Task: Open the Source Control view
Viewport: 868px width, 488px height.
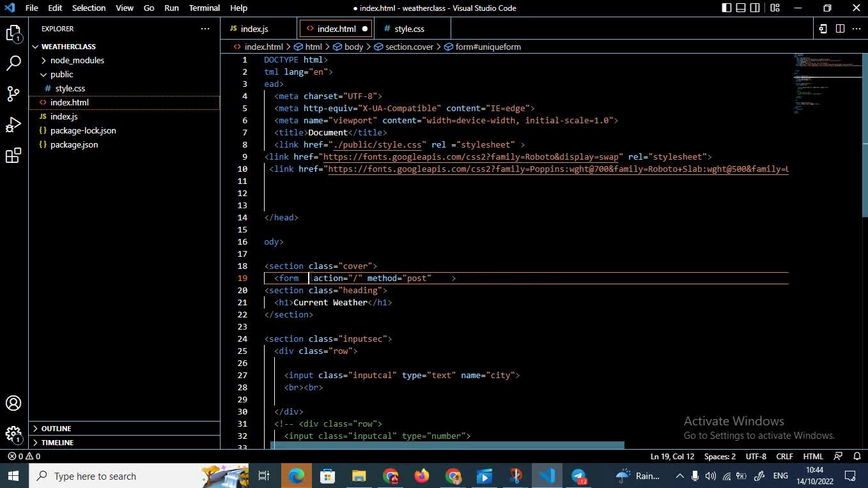Action: 13,94
